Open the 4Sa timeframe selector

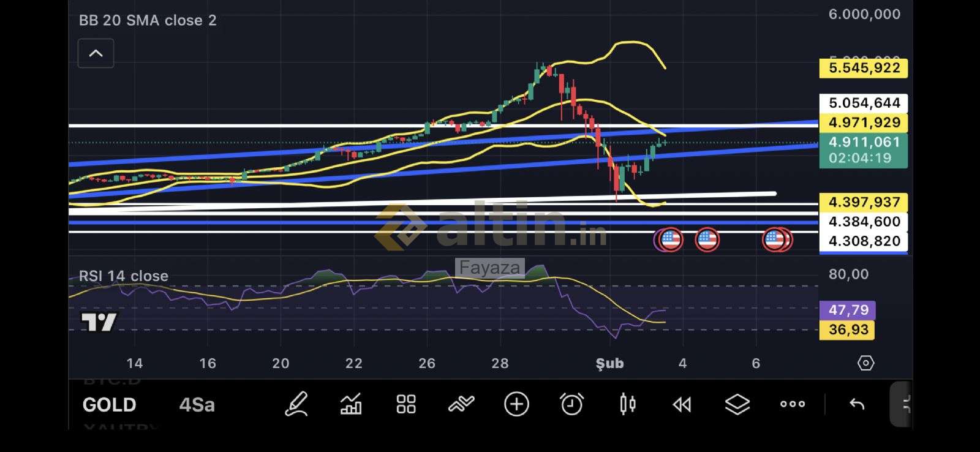pyautogui.click(x=197, y=405)
